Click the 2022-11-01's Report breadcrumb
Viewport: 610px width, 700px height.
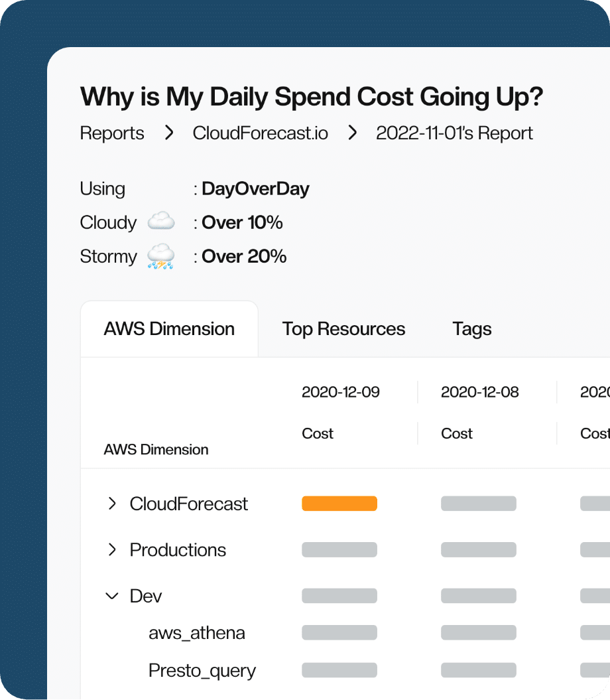point(454,133)
